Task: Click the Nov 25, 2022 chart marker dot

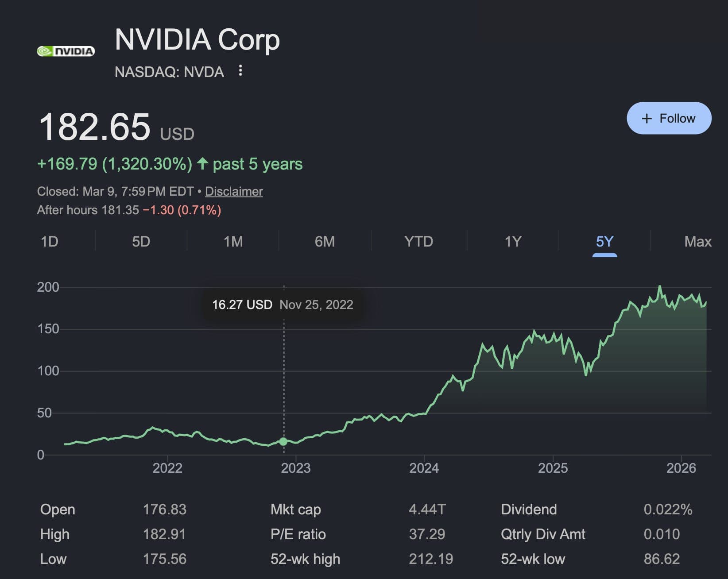Action: (x=283, y=441)
